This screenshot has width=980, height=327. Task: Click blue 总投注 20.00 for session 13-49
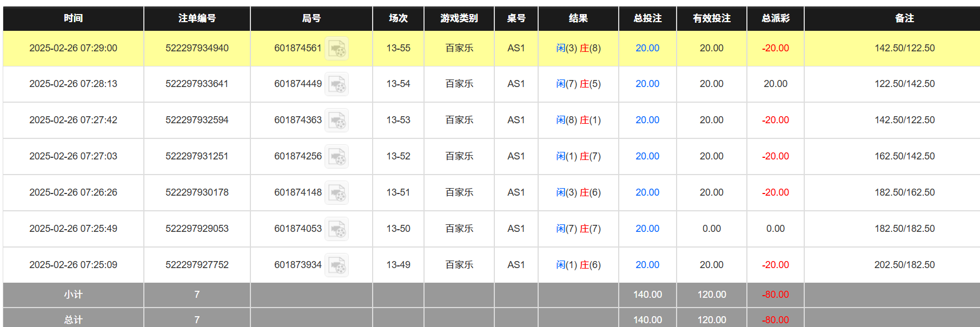[x=647, y=265]
